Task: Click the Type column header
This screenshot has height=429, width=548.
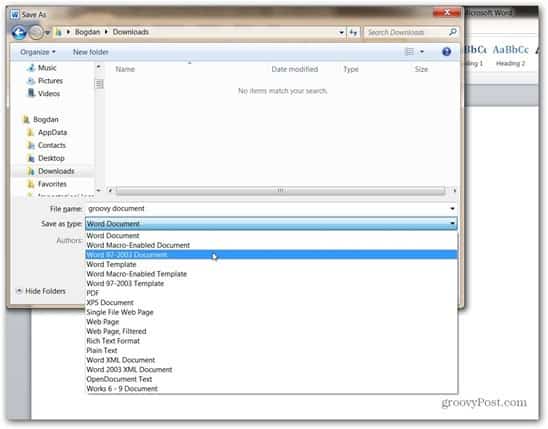Action: 351,69
